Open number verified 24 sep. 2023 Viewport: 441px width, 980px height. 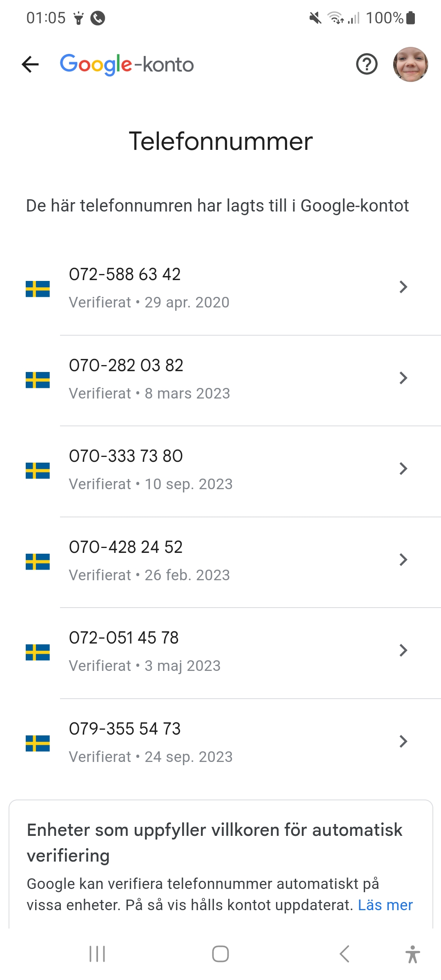150,757
